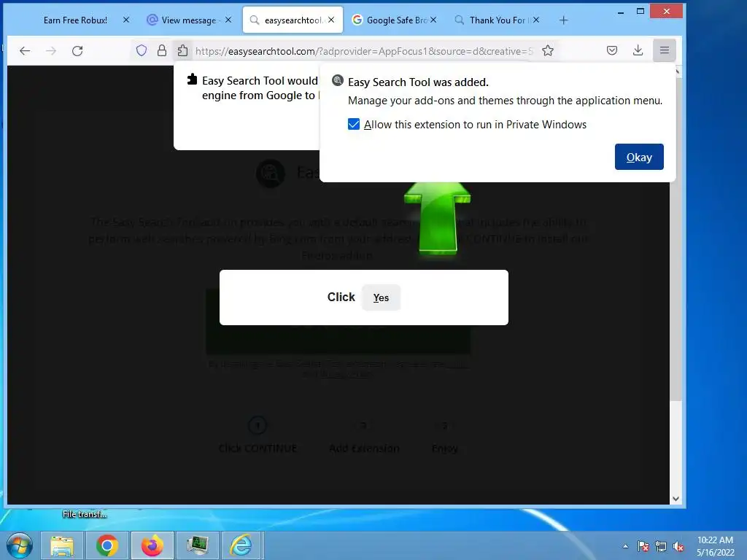This screenshot has width=747, height=560.
Task: Click the Okay button in popup
Action: click(x=639, y=157)
